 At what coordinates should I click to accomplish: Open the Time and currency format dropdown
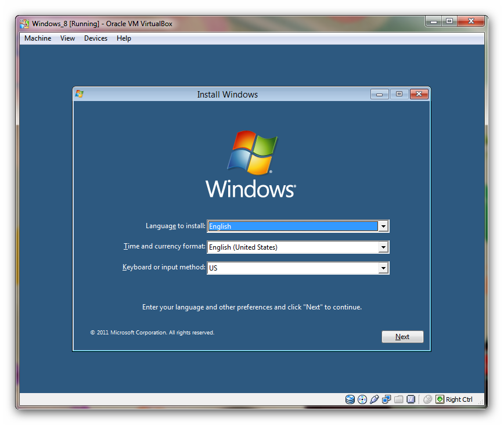tap(383, 247)
